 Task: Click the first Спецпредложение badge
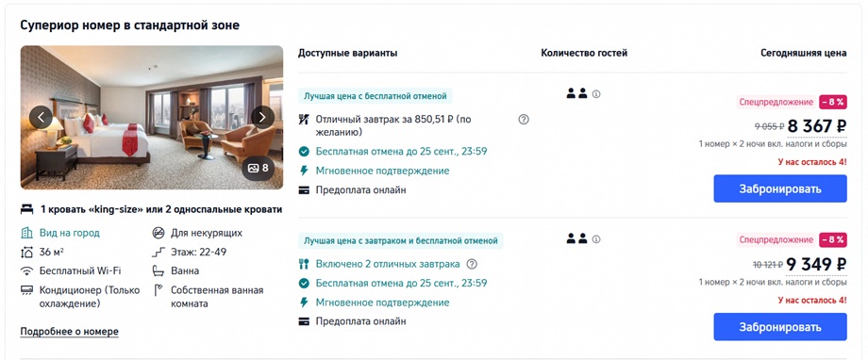click(x=776, y=102)
